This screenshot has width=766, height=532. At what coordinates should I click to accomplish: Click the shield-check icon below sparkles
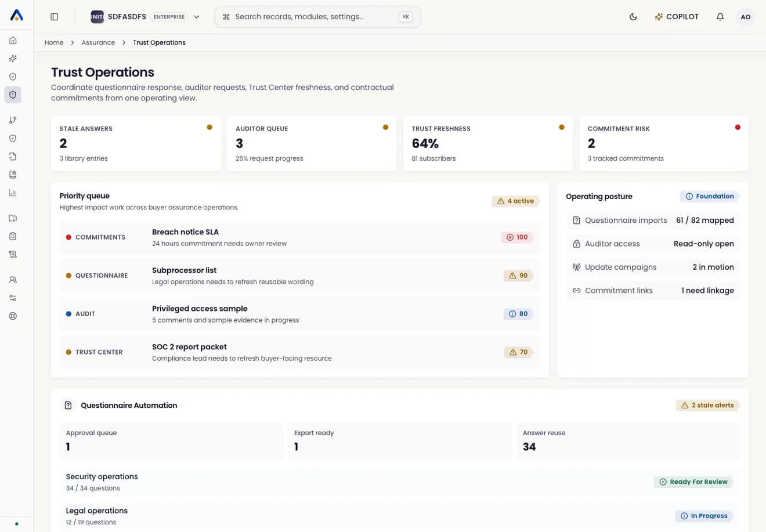tap(13, 77)
